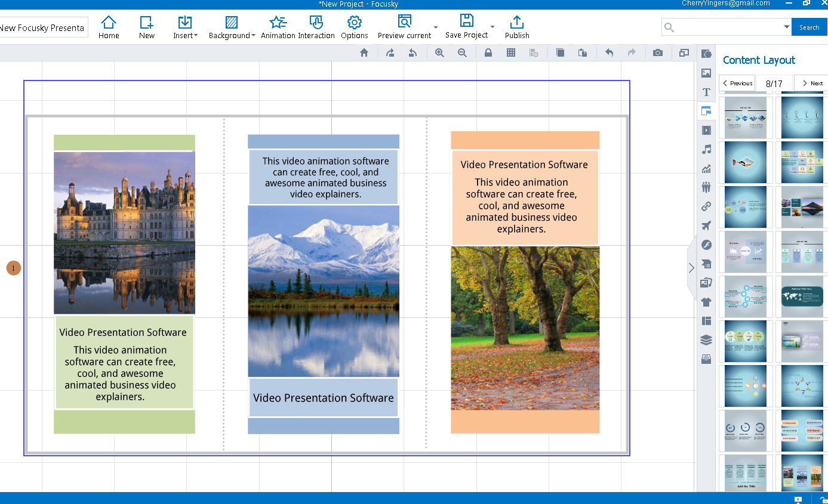Screen dimensions: 828x504
Task: Switch to the Animation menu
Action: pos(277,27)
